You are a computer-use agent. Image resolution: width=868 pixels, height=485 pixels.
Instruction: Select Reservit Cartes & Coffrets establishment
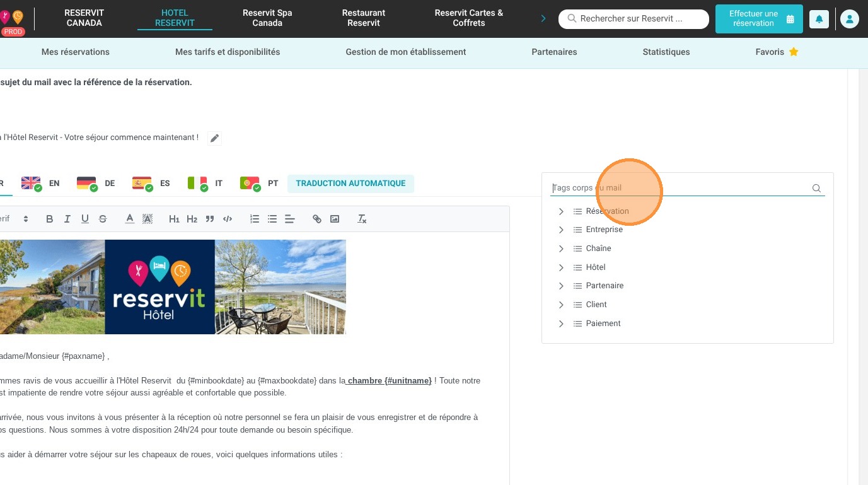[469, 18]
